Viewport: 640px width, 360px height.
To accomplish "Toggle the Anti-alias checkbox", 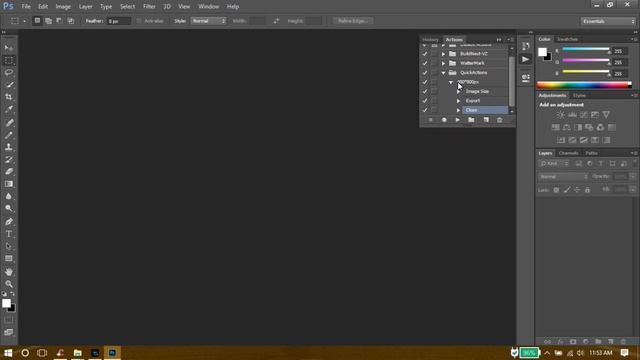I will [x=139, y=21].
